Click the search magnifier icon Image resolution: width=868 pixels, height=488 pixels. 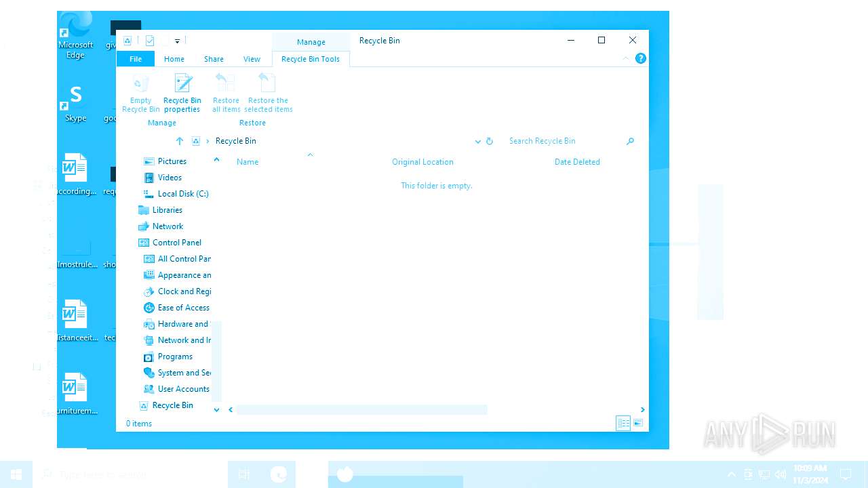[630, 141]
